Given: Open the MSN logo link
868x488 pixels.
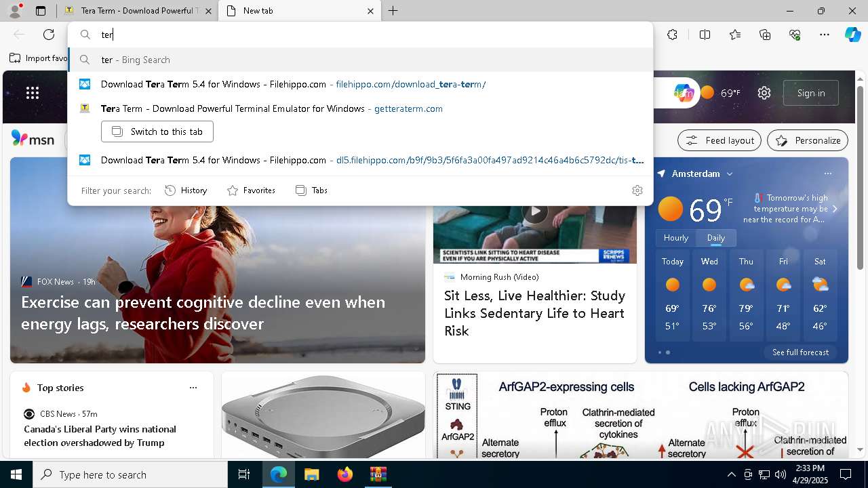Looking at the screenshot, I should tap(33, 139).
